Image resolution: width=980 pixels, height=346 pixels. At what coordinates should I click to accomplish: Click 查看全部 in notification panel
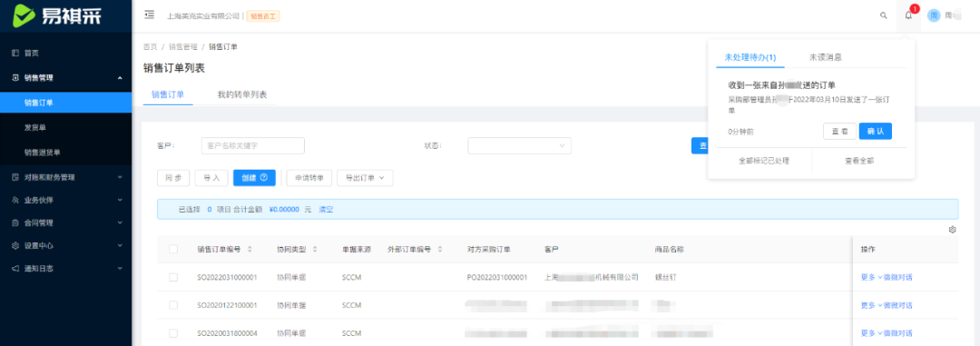coord(859,161)
